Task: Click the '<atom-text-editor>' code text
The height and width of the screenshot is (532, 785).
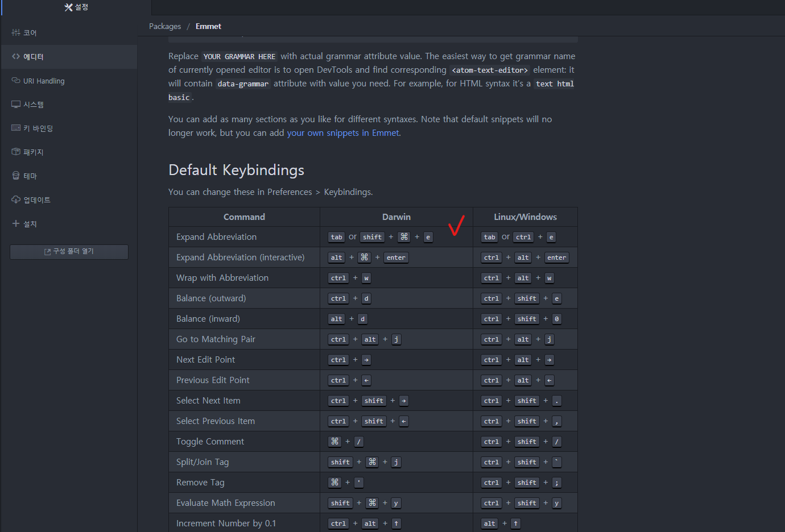Action: pos(490,70)
